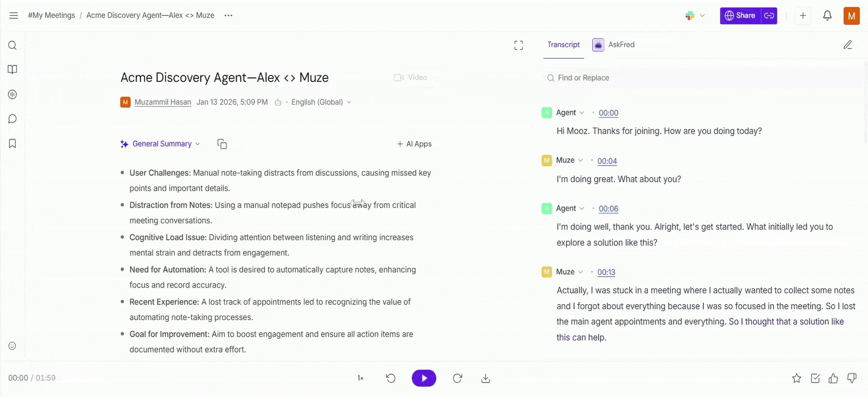
Task: Click the 'Recent Experience:' summary bullet
Action: tap(270, 310)
